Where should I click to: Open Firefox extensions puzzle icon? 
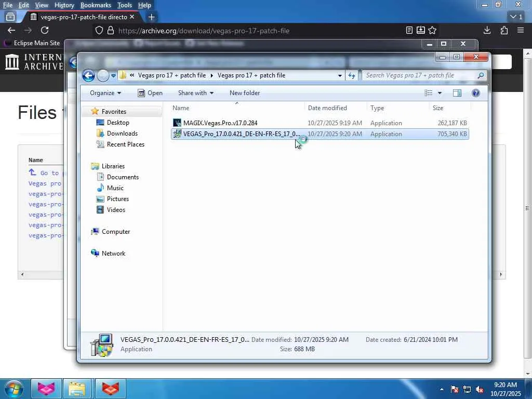504,31
